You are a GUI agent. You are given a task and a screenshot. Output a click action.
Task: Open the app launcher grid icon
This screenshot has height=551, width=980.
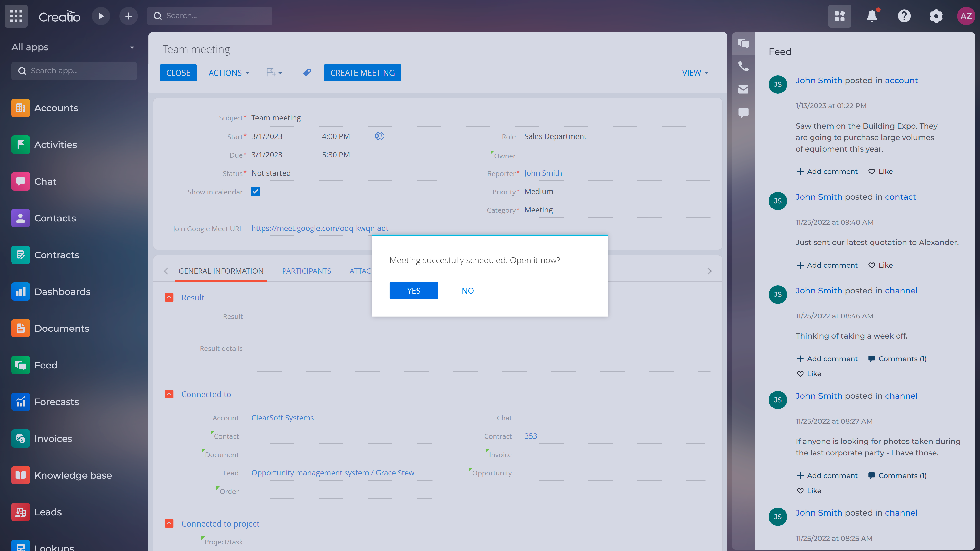pos(16,16)
